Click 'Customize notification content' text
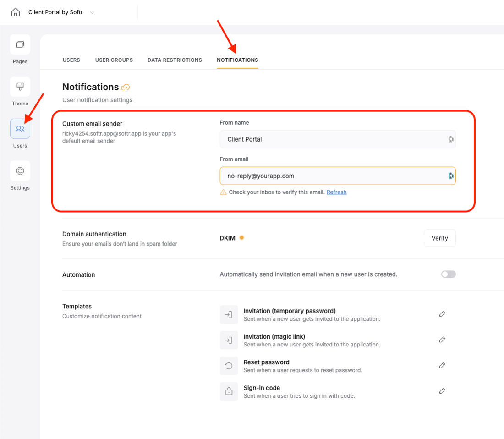This screenshot has width=504, height=439. [x=102, y=316]
